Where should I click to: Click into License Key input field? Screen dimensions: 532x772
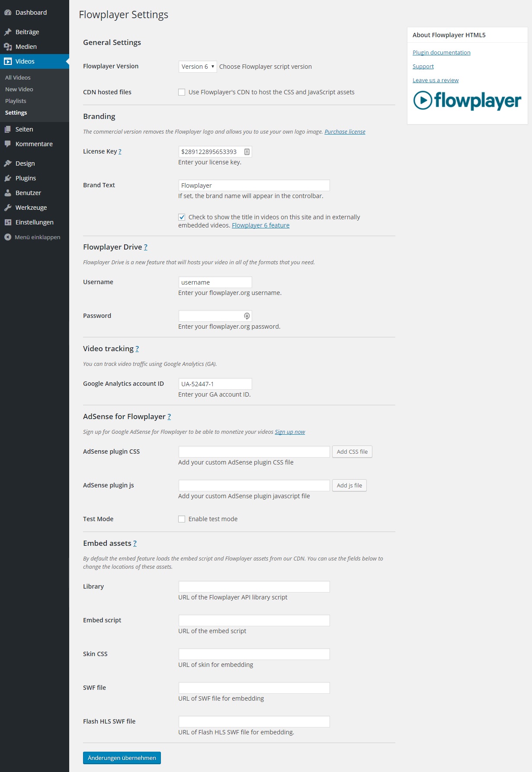[x=215, y=152]
